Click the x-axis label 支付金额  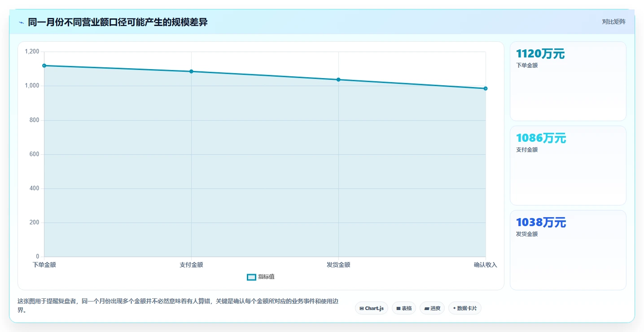191,265
